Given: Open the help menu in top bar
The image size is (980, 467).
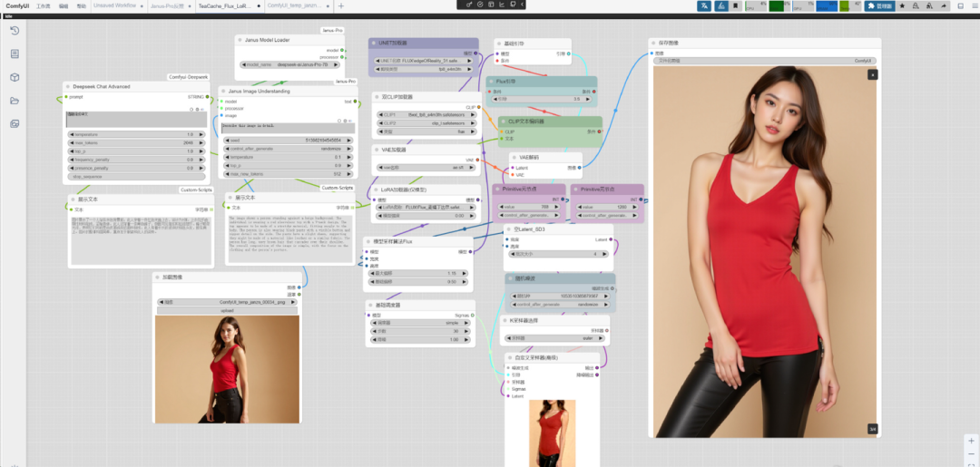Looking at the screenshot, I should tap(82, 5).
